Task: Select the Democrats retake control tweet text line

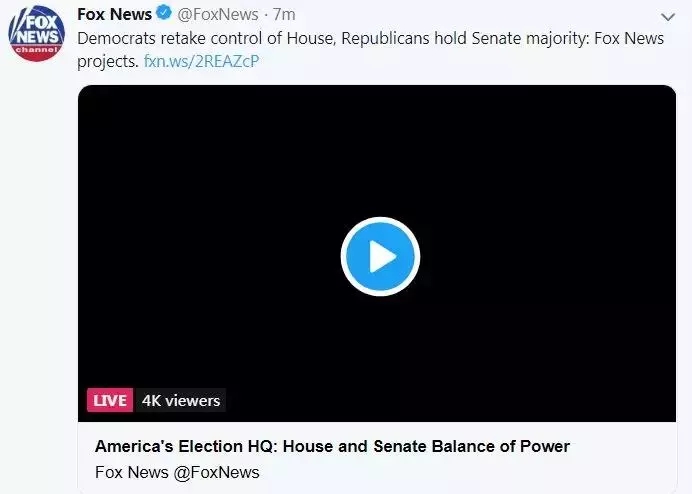Action: 371,38
